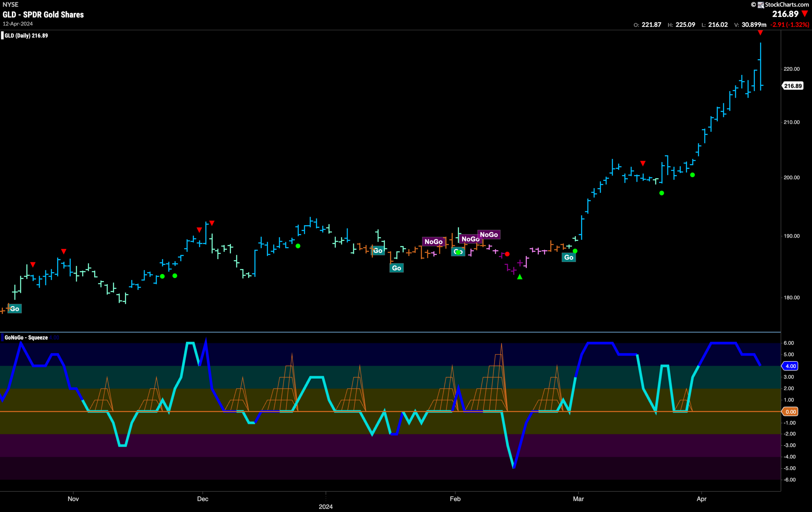812x512 pixels.
Task: Select the Go label at the chart's far left
Action: point(15,309)
